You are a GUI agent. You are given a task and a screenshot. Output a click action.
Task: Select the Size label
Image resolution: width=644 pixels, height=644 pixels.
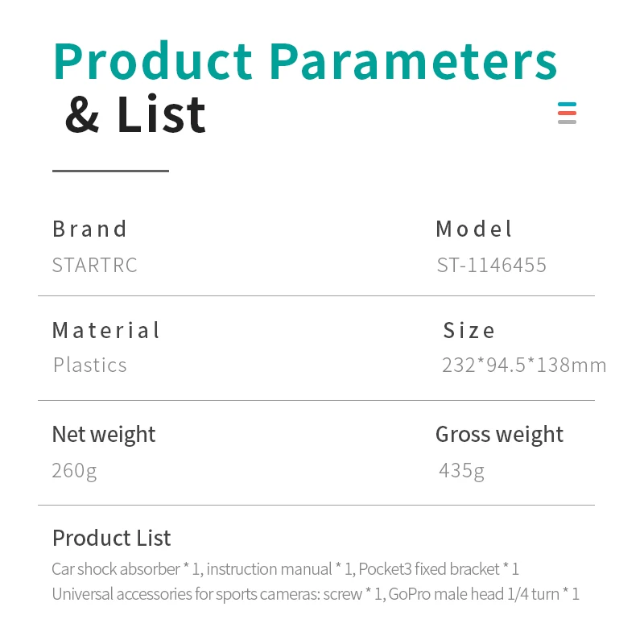click(469, 330)
